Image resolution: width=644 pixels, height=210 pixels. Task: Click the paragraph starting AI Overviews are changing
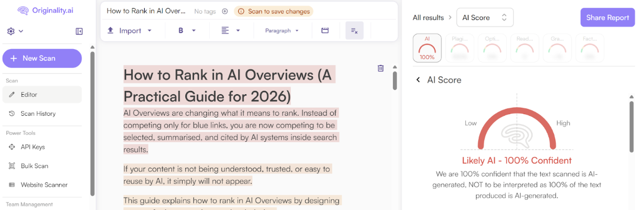click(x=231, y=131)
